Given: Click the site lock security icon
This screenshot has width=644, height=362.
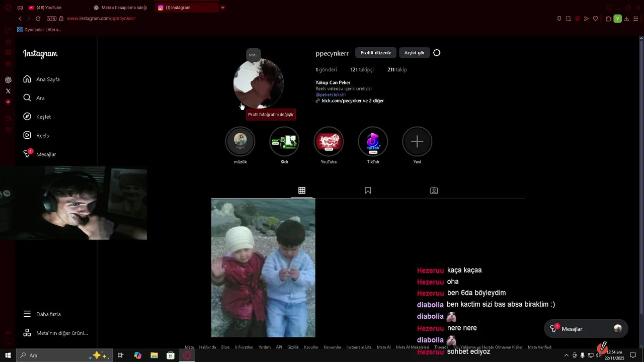Looking at the screenshot, I should pyautogui.click(x=61, y=19).
